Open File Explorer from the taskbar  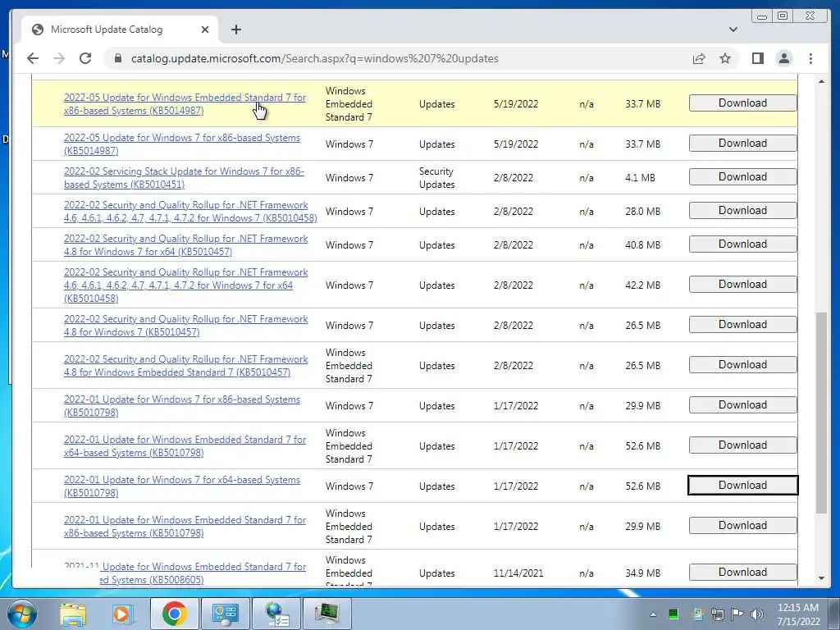pyautogui.click(x=73, y=614)
